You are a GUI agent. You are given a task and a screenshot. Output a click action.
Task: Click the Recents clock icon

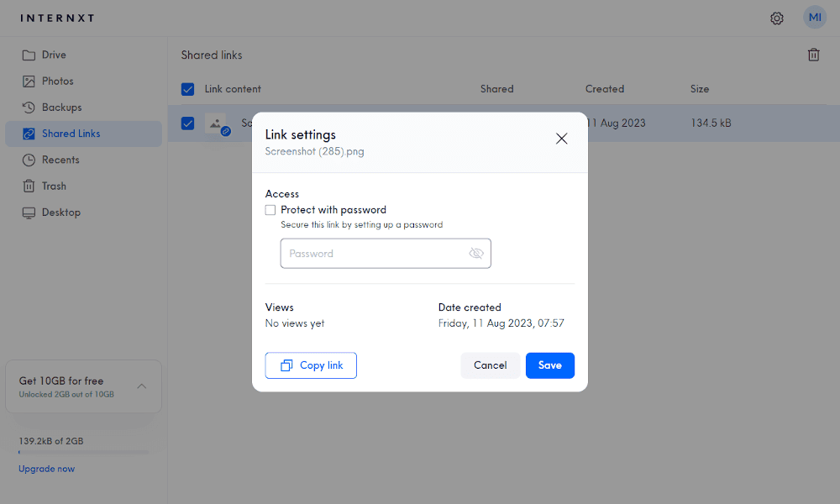coord(29,160)
